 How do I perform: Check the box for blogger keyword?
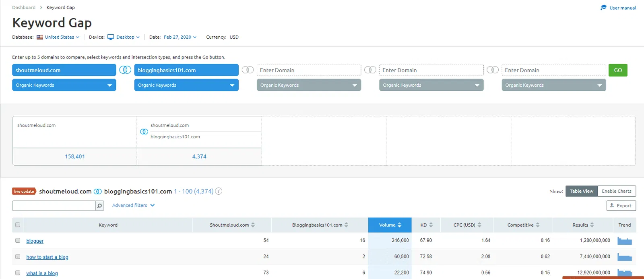(x=18, y=240)
